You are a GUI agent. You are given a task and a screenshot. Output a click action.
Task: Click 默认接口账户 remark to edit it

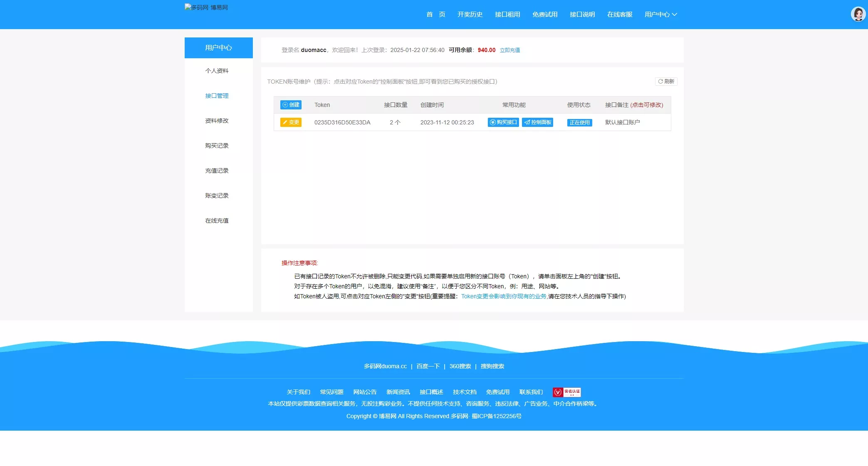tap(623, 122)
